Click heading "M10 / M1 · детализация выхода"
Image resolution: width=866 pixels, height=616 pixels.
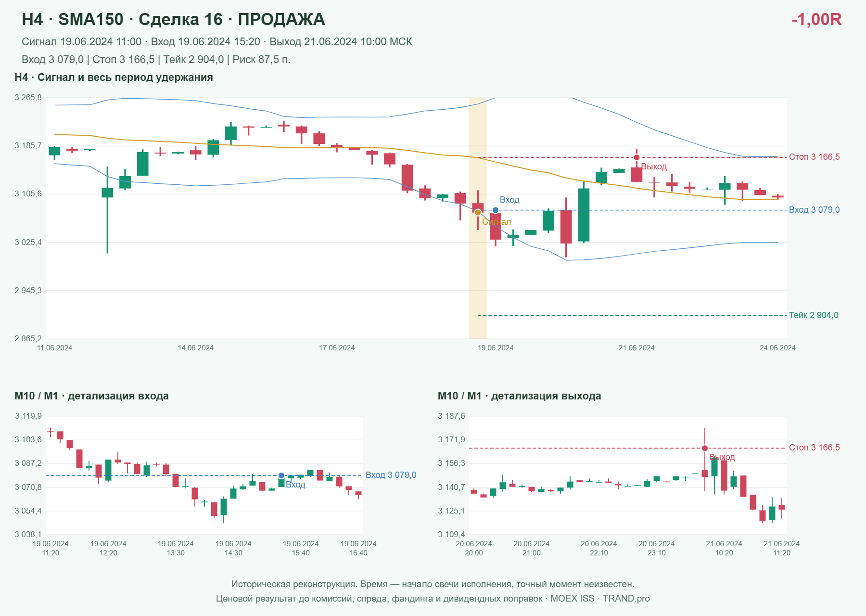520,396
